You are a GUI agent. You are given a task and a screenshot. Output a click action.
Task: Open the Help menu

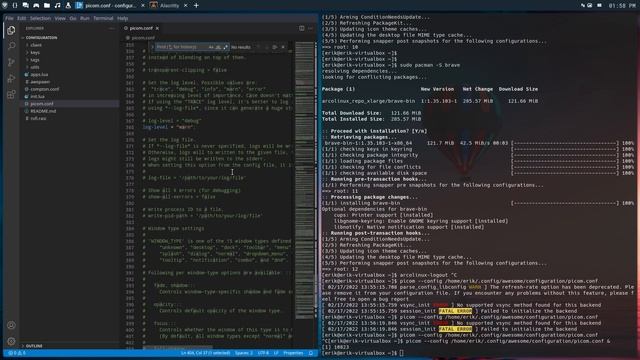tap(122, 18)
